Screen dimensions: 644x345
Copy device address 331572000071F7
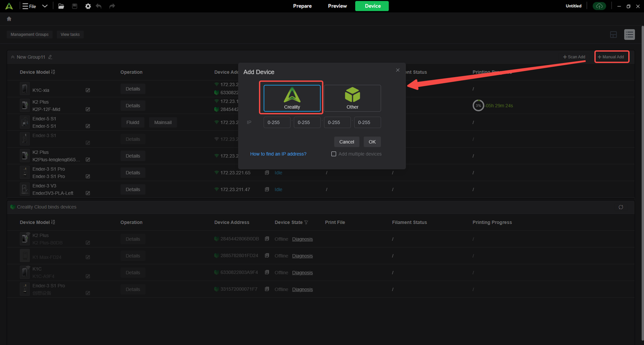pos(267,289)
